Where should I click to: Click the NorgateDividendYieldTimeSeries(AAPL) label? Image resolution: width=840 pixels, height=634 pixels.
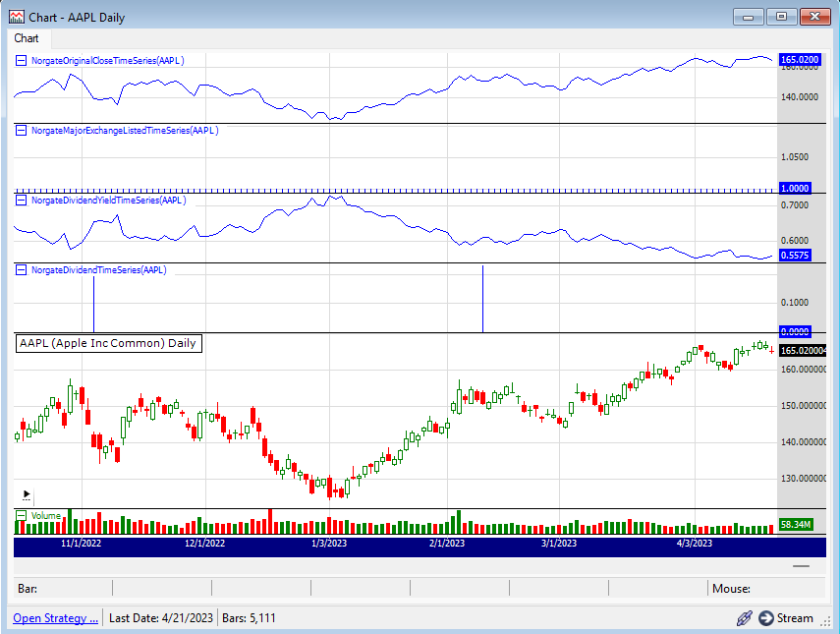[x=109, y=200]
